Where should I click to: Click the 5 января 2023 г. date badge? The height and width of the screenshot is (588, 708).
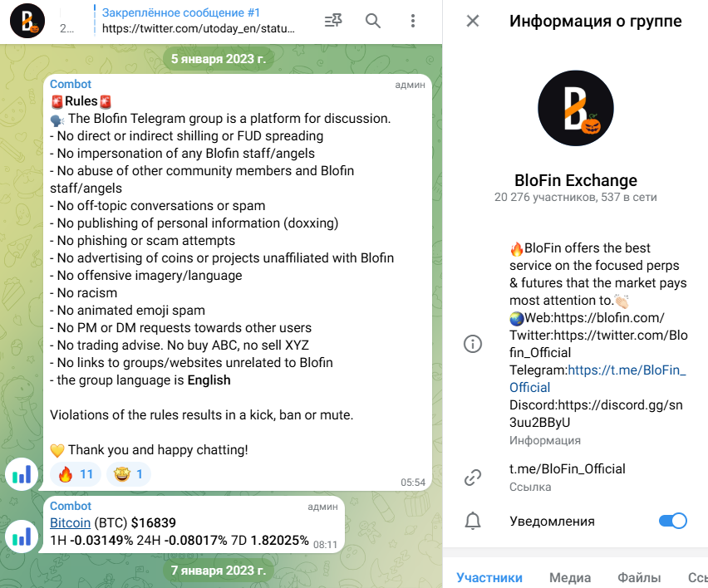(219, 59)
